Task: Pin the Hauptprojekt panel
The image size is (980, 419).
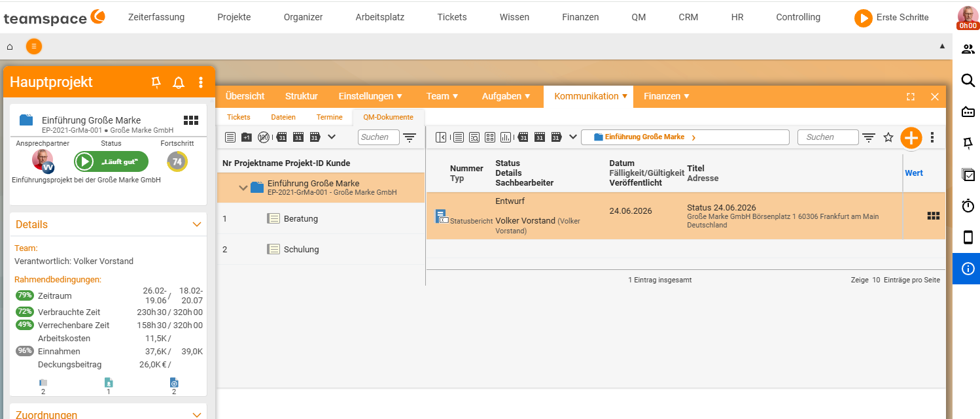Action: point(156,82)
